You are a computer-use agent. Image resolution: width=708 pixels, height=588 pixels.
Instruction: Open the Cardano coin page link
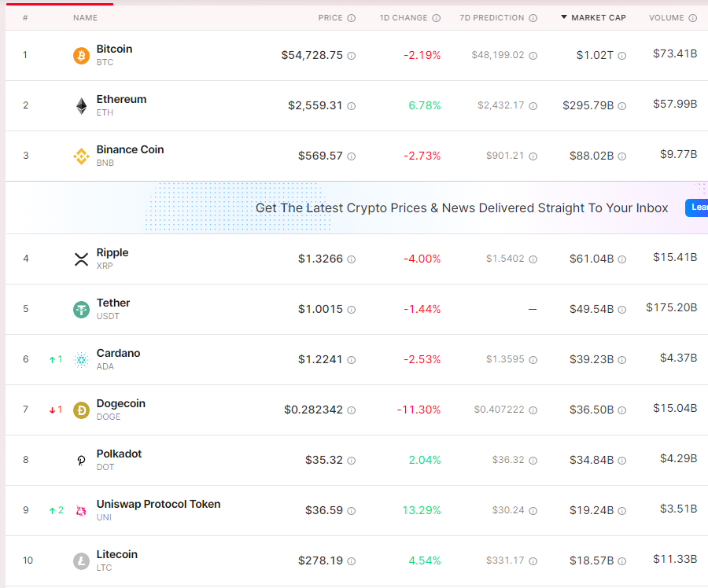(x=118, y=353)
